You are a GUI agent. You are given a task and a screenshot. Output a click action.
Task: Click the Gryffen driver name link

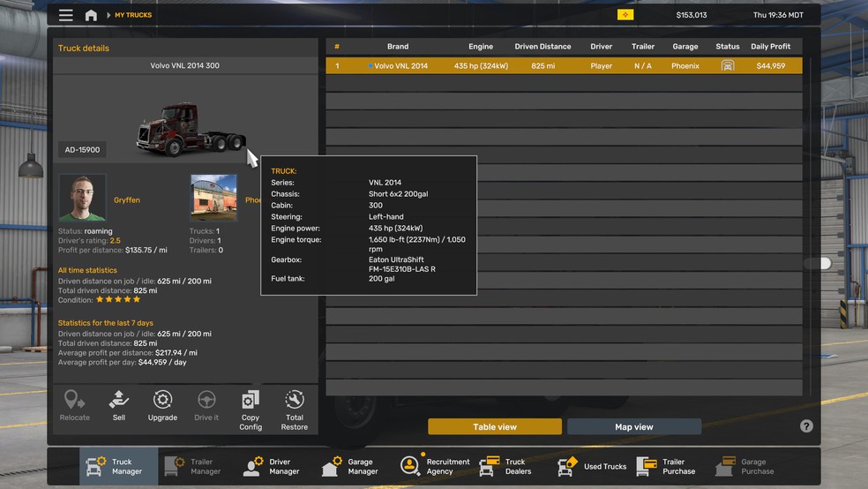pyautogui.click(x=127, y=199)
